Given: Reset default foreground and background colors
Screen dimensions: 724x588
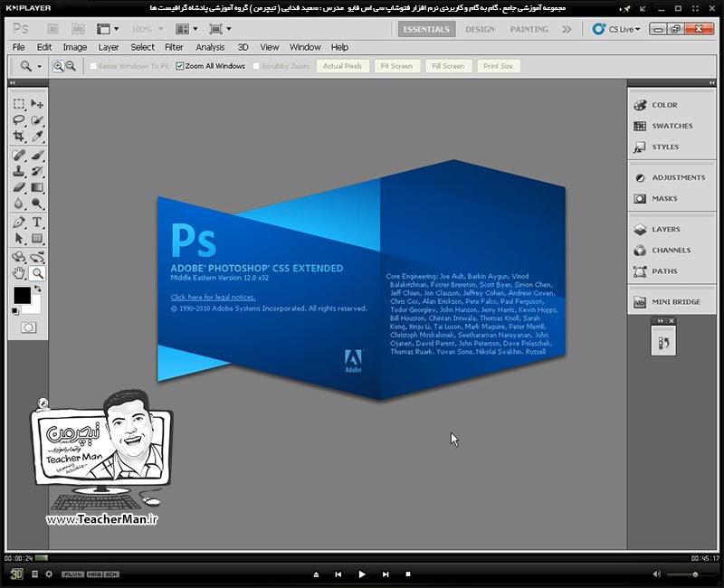Looking at the screenshot, I should pos(15,311).
